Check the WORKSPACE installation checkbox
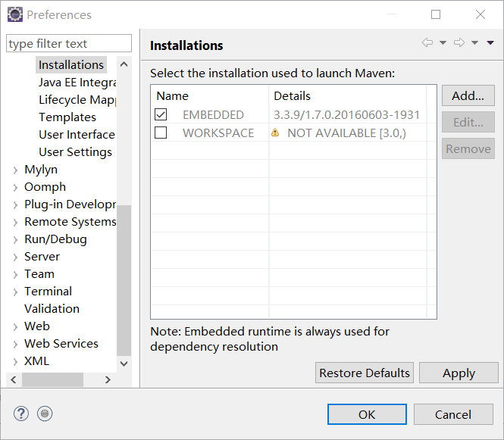The width and height of the screenshot is (504, 440). 161,133
